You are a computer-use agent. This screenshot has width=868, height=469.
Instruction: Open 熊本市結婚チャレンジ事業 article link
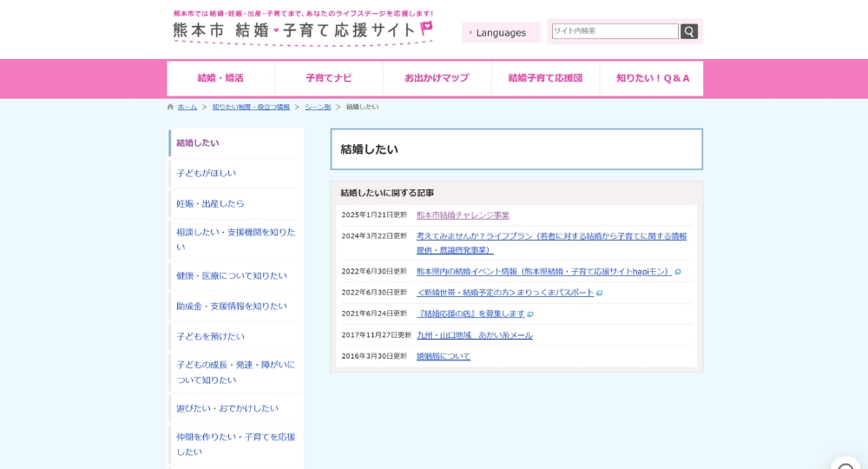(x=463, y=215)
